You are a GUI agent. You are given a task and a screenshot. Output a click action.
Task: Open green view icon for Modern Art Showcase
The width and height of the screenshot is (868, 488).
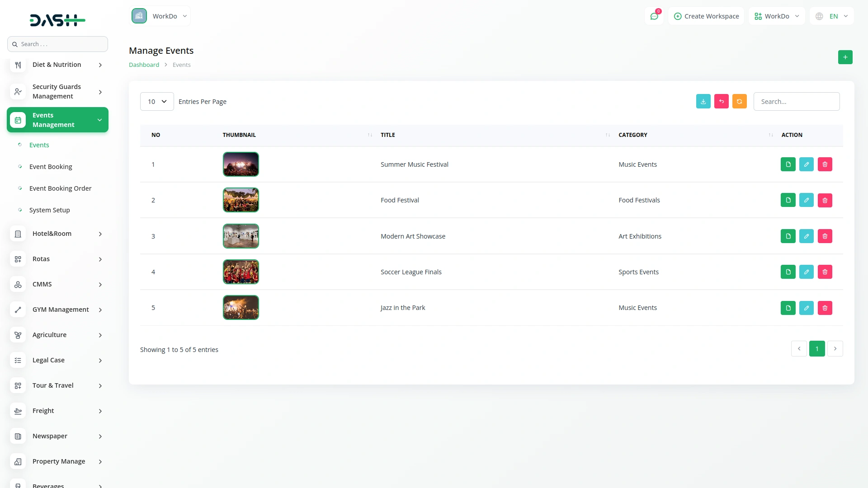[788, 236]
